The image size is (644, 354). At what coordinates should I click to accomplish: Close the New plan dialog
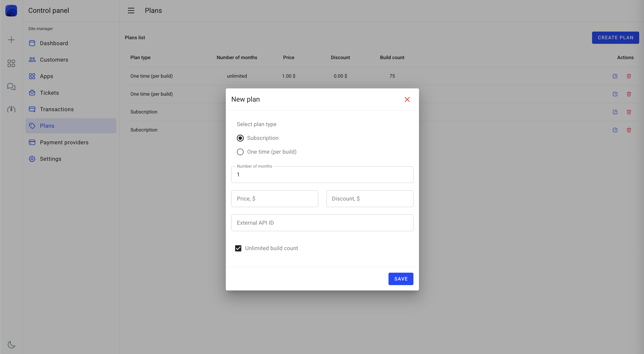[407, 99]
